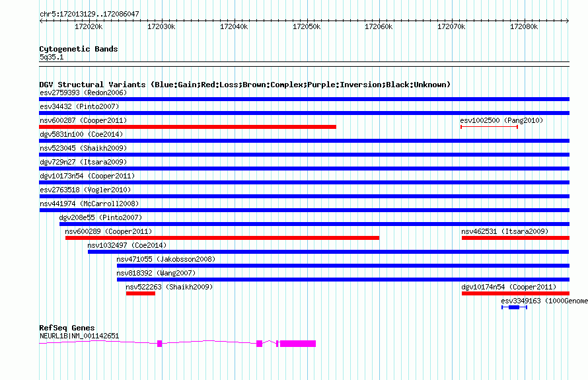Click the red dgv10174n54 loss bar

point(515,293)
